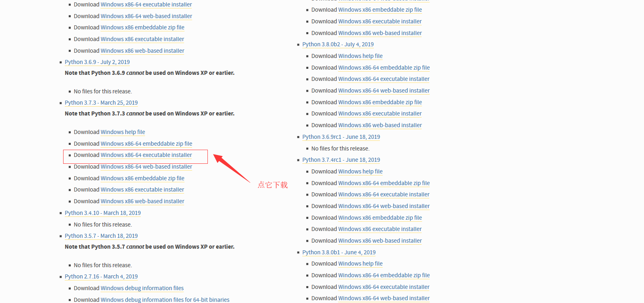Download Python 3.7.3 Windows x86-64 web-based installer
Image resolution: width=644 pixels, height=303 pixels.
pyautogui.click(x=146, y=167)
